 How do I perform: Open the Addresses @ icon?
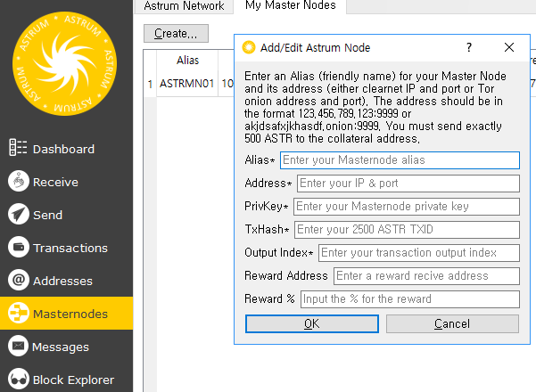[19, 280]
